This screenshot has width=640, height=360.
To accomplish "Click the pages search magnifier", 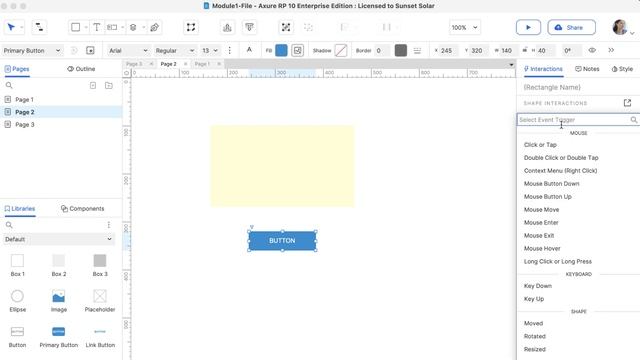I will tap(9, 85).
